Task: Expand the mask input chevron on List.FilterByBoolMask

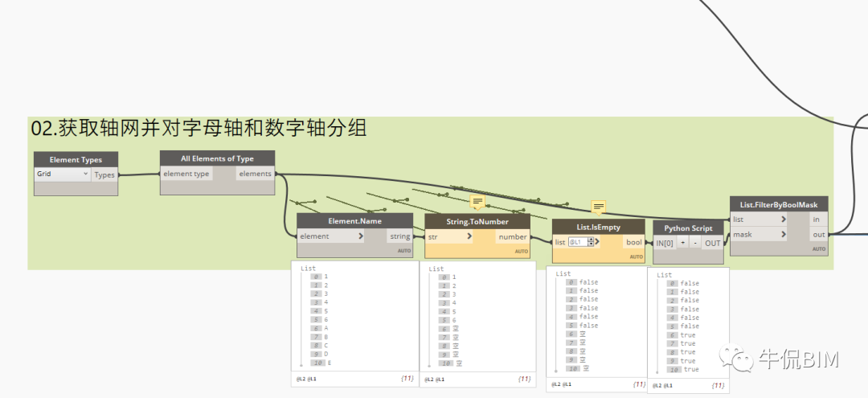Action: [x=784, y=235]
